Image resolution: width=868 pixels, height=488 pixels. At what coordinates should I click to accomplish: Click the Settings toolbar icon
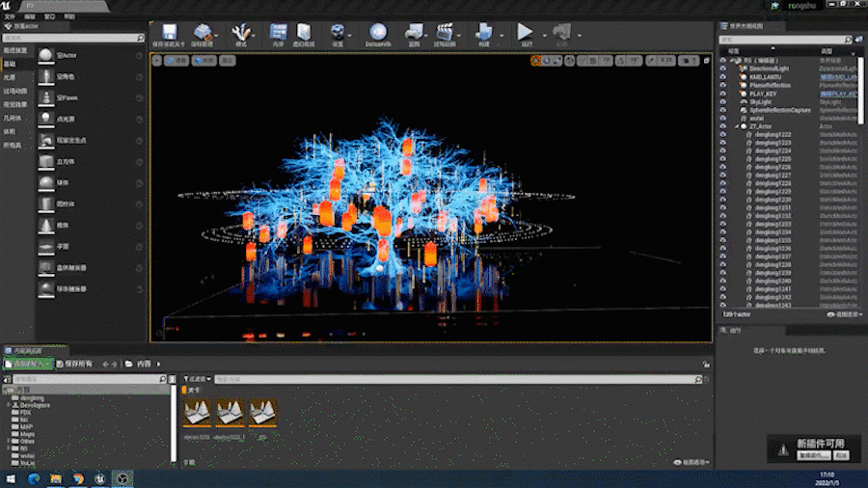pos(338,32)
